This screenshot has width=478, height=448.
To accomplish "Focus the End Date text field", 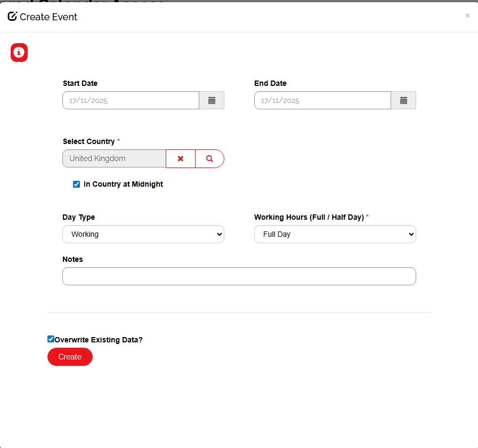I will 322,100.
